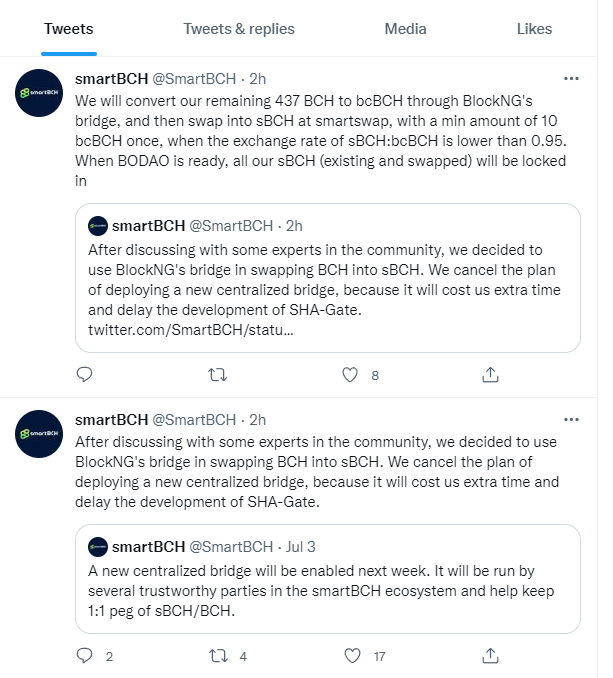
Task: Reply to the tweet with 2 replies
Action: 84,656
